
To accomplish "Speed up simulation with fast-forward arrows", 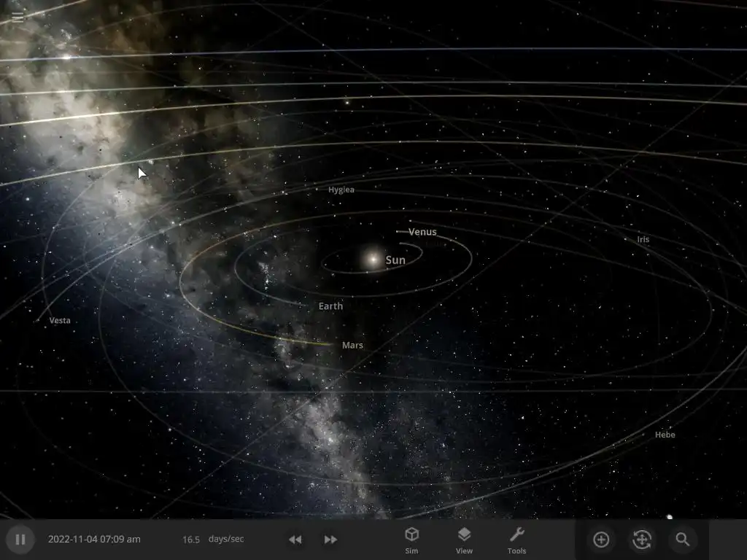I will pos(330,540).
